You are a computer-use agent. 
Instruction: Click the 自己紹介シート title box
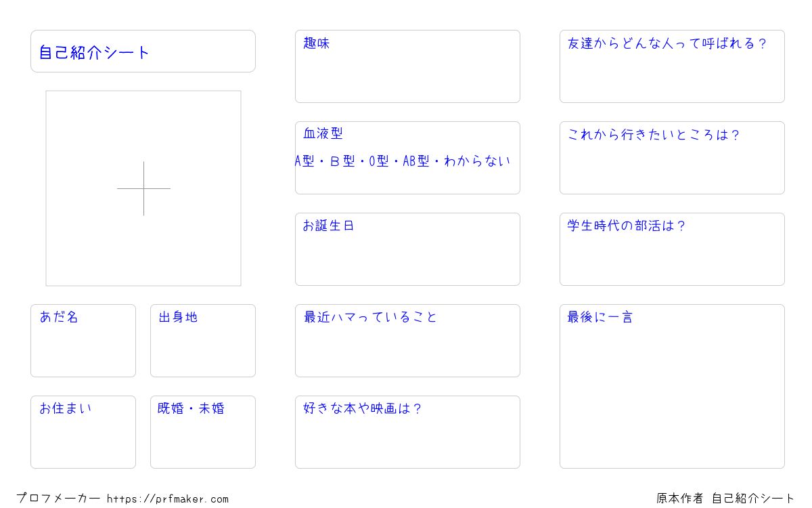tap(143, 51)
